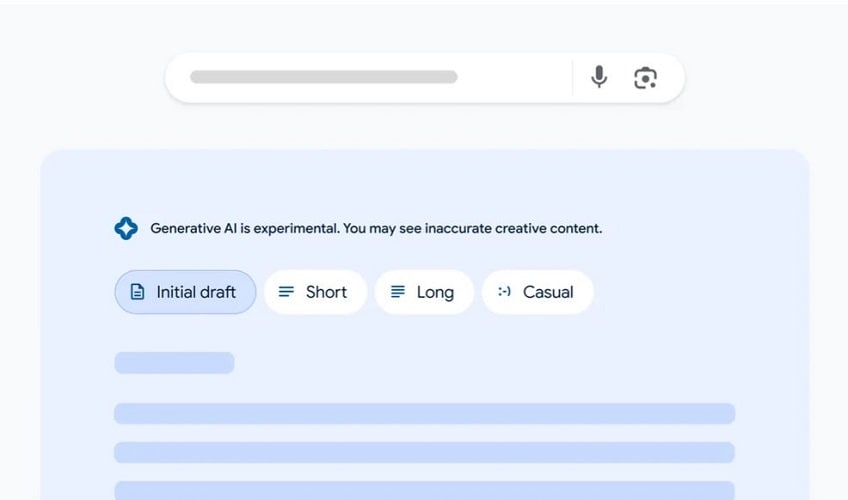Click the Generative AI experimental disclaimer text
This screenshot has width=848, height=500.
(376, 228)
